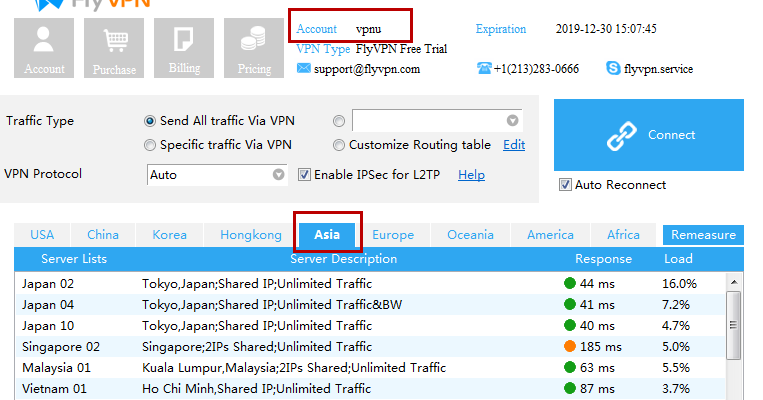Sort by the Server Lists column header

[x=74, y=259]
